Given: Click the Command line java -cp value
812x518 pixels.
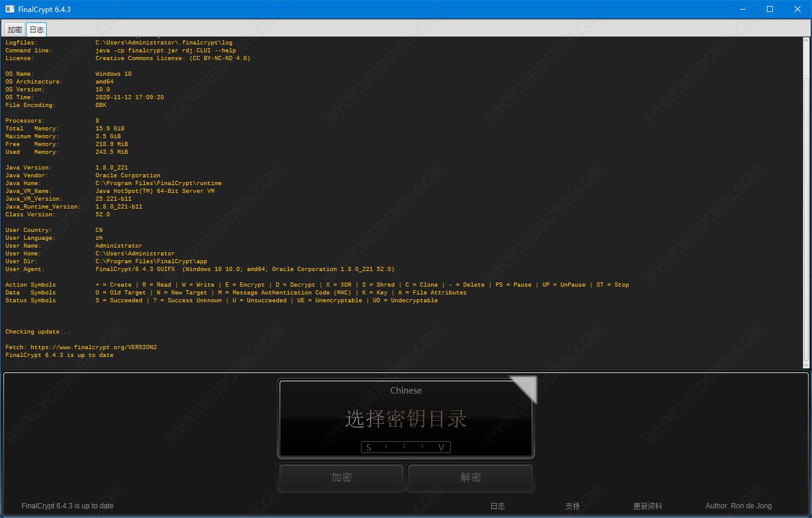Looking at the screenshot, I should 166,50.
